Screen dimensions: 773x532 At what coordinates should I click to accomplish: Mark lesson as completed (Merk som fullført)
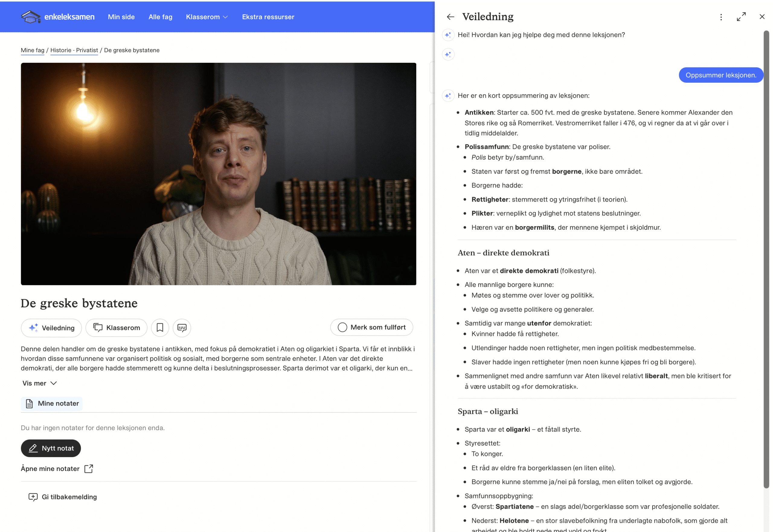[371, 327]
